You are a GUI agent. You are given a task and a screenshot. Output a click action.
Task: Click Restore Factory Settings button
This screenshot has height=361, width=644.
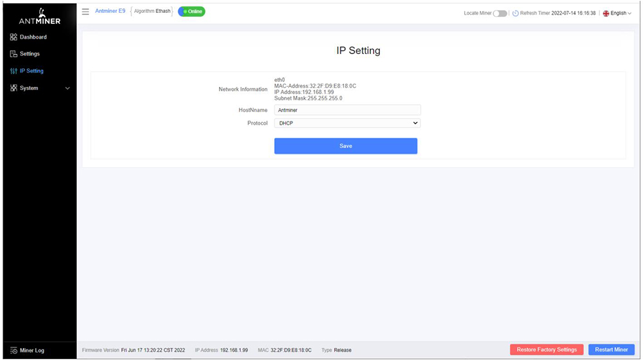(x=546, y=349)
